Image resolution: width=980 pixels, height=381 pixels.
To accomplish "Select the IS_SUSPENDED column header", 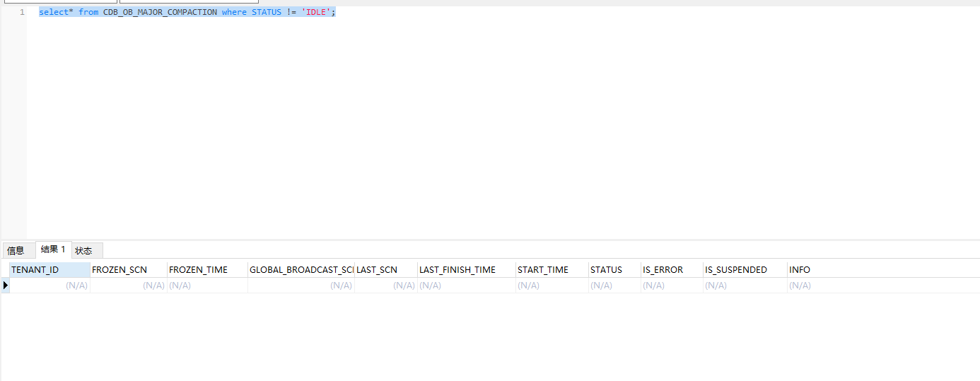I will 745,269.
